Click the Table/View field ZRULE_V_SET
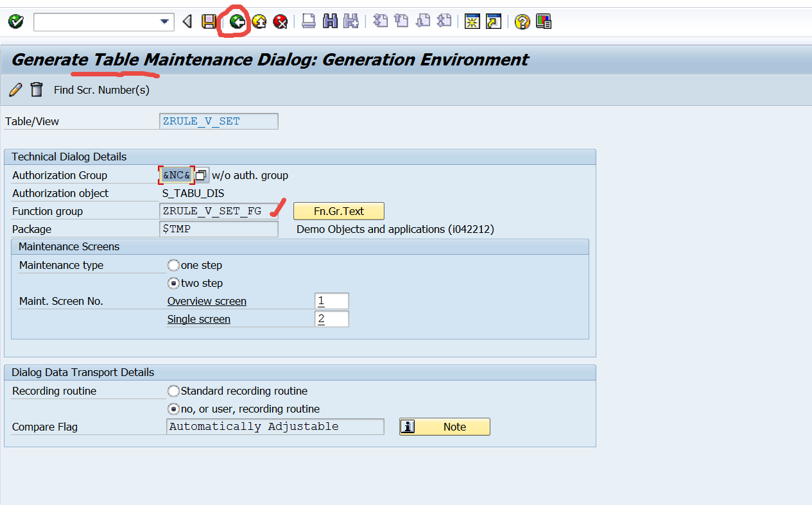 click(x=219, y=121)
